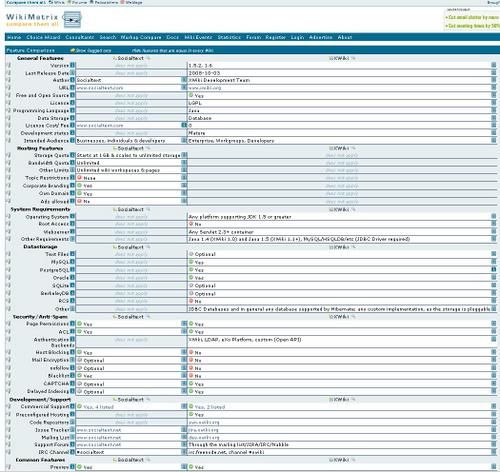Open the www.socialtext.com URL link

(100, 88)
